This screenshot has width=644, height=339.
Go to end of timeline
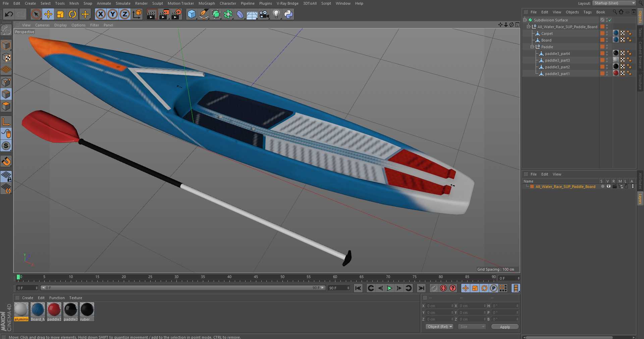click(x=421, y=288)
